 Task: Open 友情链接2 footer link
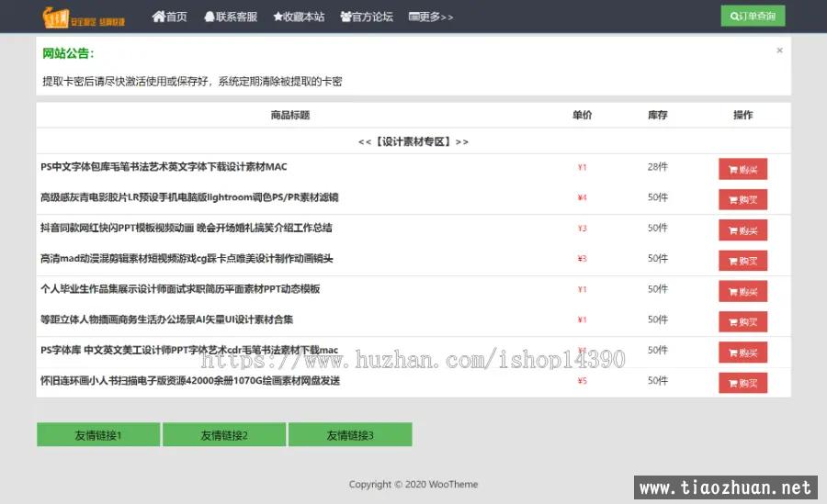pos(224,435)
